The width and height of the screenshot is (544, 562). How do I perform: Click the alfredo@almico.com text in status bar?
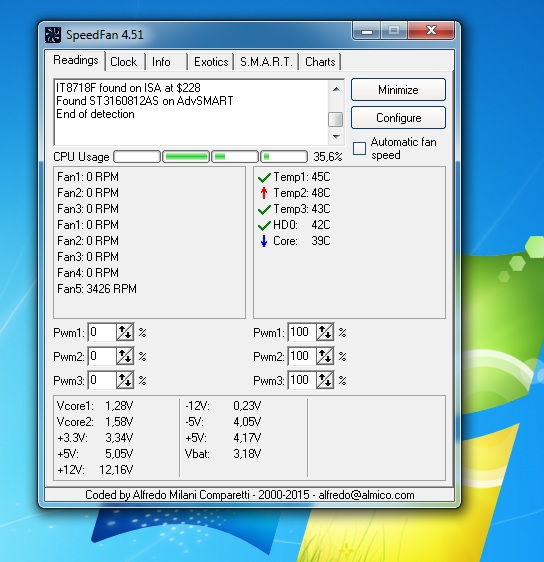(366, 495)
